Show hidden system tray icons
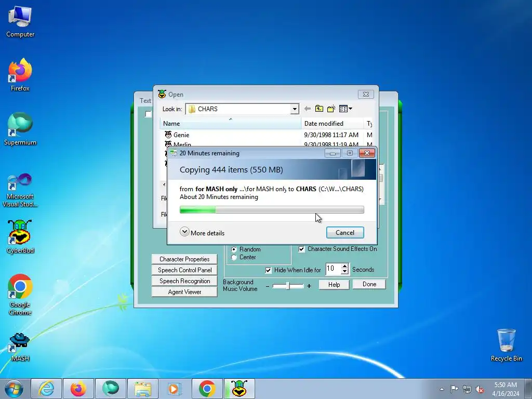The height and width of the screenshot is (399, 532). pos(442,389)
